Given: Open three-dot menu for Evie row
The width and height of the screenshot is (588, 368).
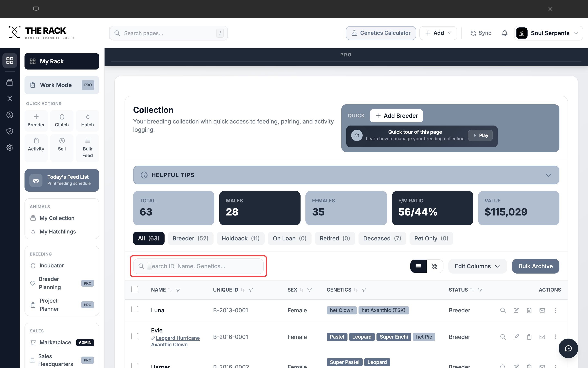Looking at the screenshot, I should tap(555, 337).
